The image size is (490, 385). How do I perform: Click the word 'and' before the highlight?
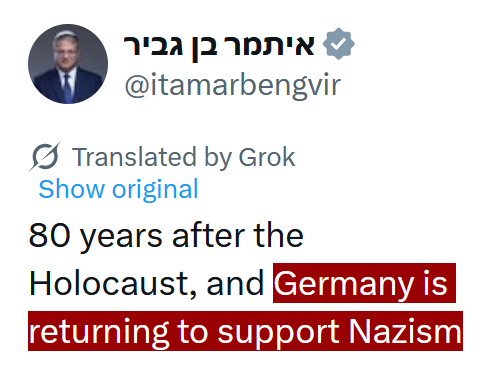point(235,283)
